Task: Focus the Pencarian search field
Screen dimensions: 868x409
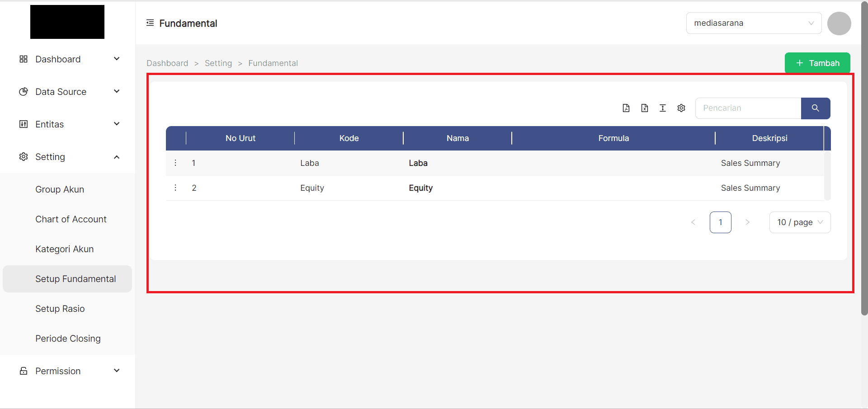Action: tap(748, 108)
